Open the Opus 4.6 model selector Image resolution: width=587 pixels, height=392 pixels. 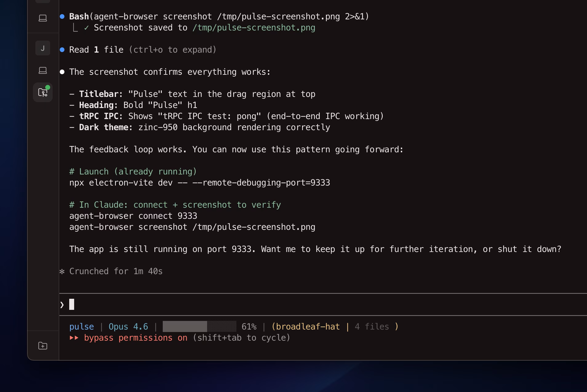128,327
